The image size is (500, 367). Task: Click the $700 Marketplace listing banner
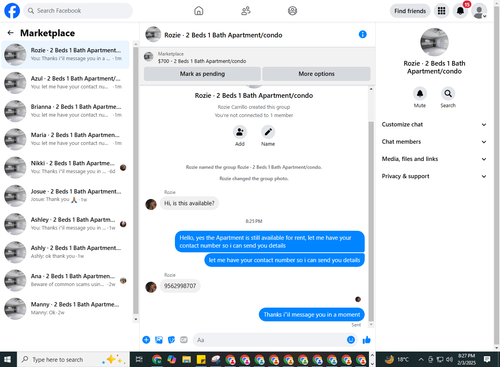[257, 57]
